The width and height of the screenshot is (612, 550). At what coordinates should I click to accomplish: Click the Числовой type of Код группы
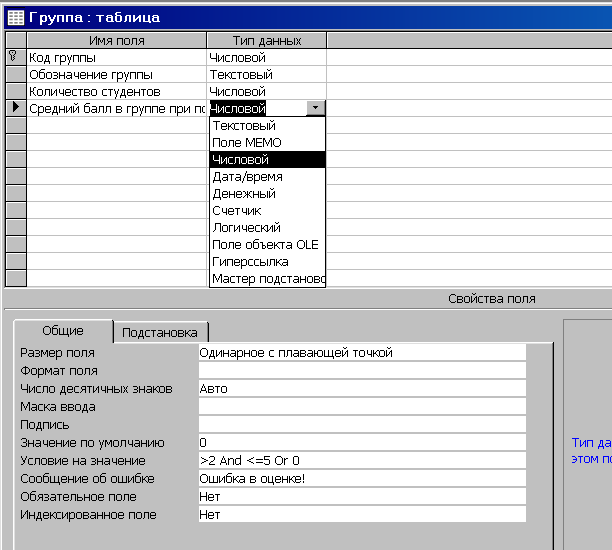coord(267,58)
